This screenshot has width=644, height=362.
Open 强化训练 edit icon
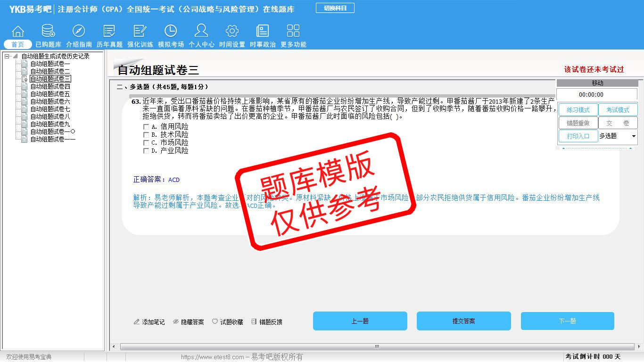tap(140, 32)
